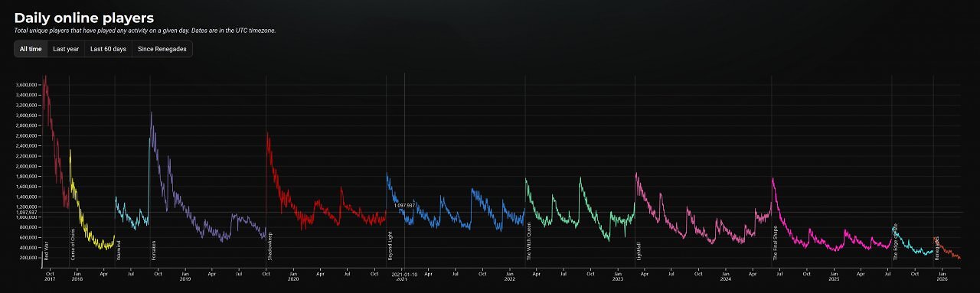Click the Curse of Osiris marker label

click(x=73, y=246)
